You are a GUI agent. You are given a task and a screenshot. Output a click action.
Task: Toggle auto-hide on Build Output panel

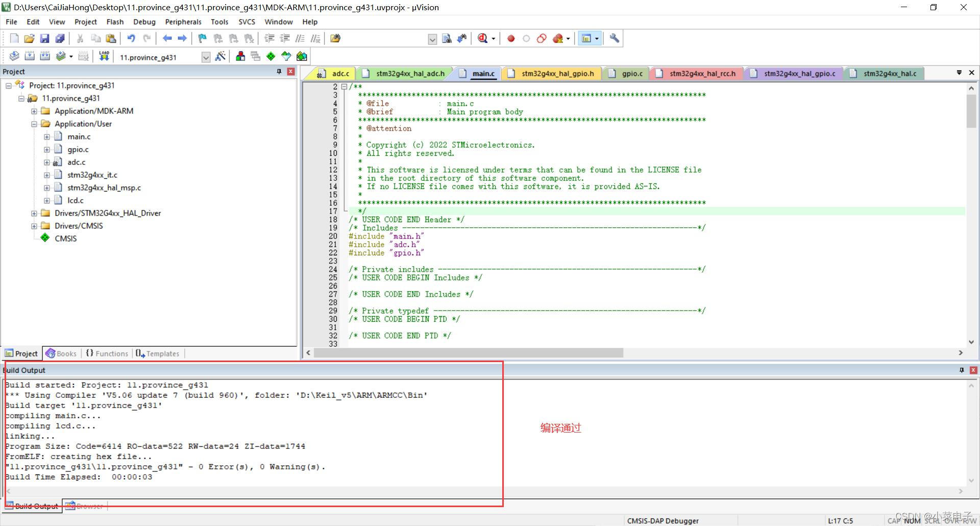[962, 370]
